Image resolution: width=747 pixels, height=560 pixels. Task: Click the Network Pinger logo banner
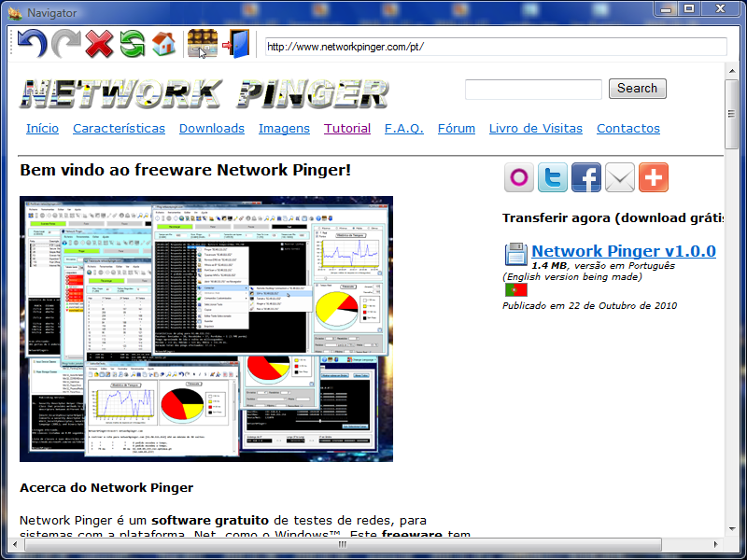click(x=204, y=93)
